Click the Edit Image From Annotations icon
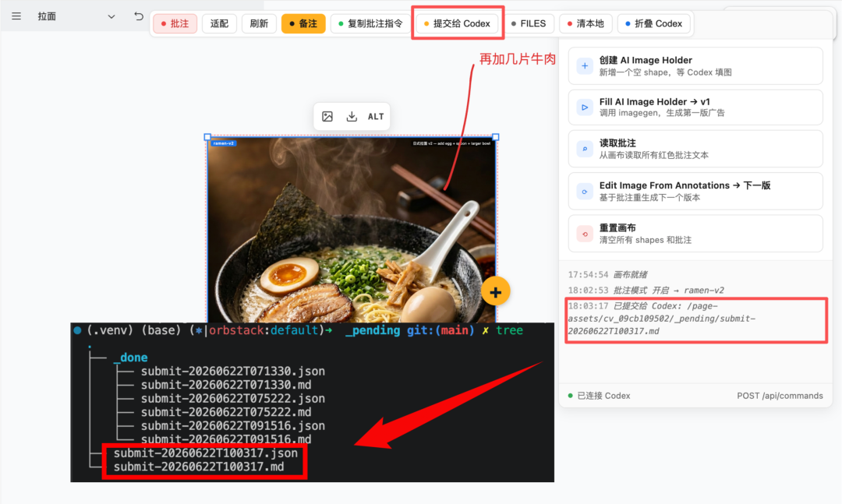Screen dimensions: 842x504 pos(585,191)
